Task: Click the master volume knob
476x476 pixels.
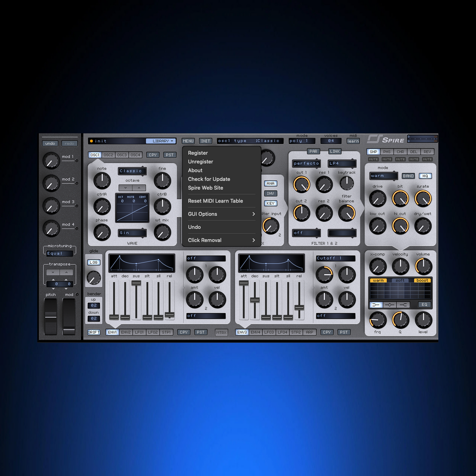Action: [x=423, y=267]
